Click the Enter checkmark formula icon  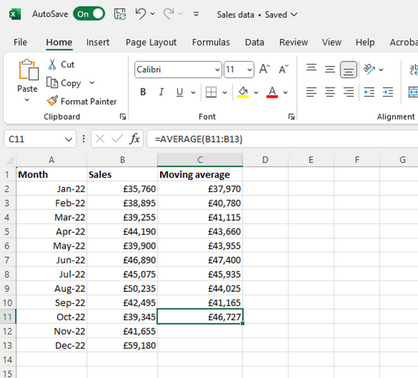tap(117, 139)
